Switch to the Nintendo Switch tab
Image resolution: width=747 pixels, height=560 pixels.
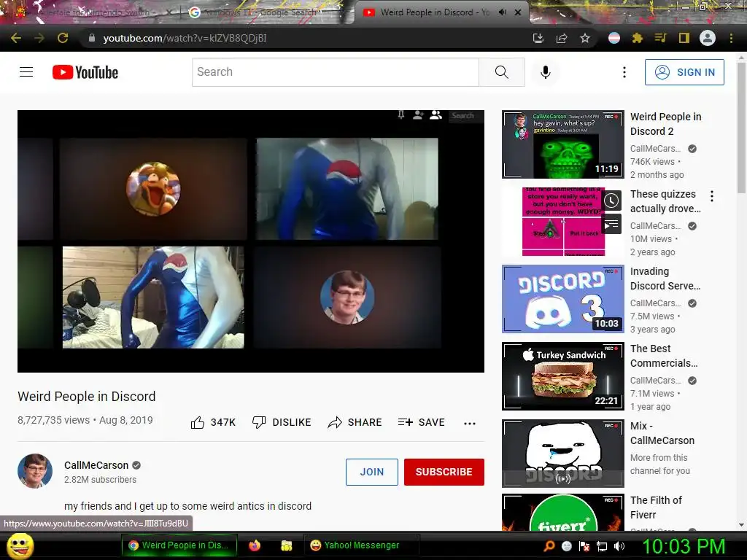click(x=90, y=12)
